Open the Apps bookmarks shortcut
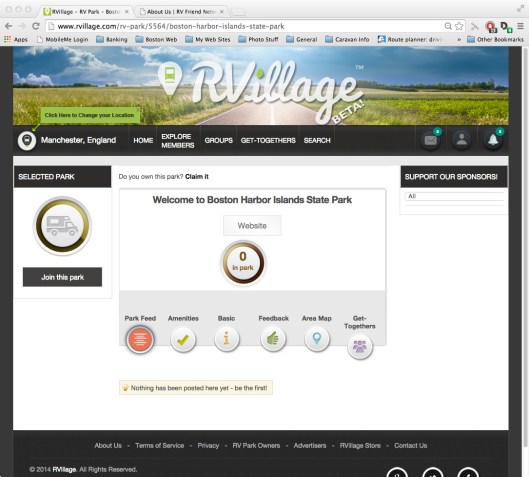Viewport: 529px width, 477px height. (16, 39)
